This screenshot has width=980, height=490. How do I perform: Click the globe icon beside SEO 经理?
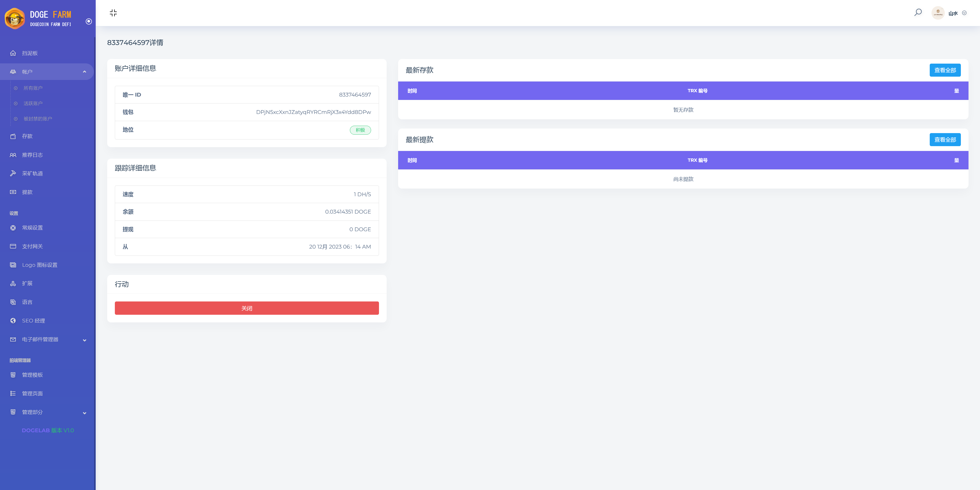coord(13,321)
